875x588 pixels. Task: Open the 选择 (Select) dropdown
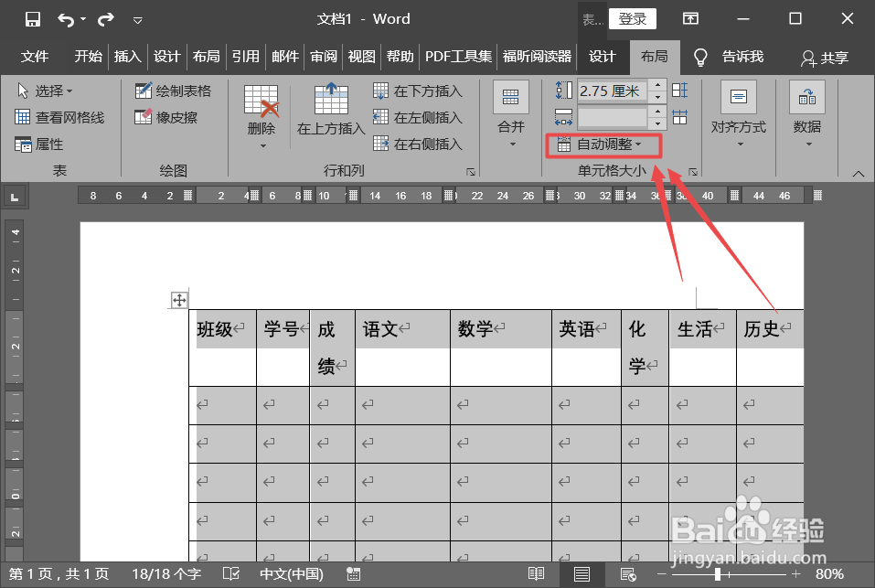point(44,91)
